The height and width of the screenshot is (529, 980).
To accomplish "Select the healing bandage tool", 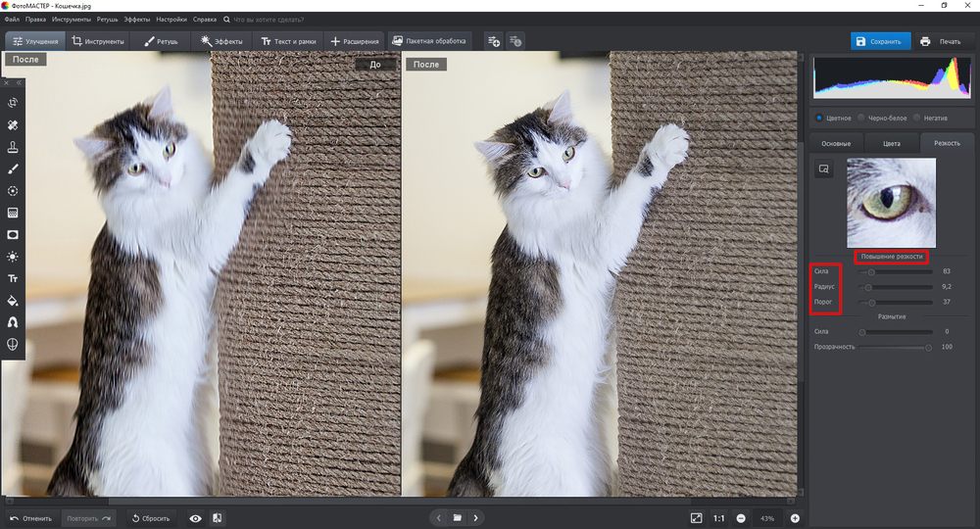I will pyautogui.click(x=13, y=125).
